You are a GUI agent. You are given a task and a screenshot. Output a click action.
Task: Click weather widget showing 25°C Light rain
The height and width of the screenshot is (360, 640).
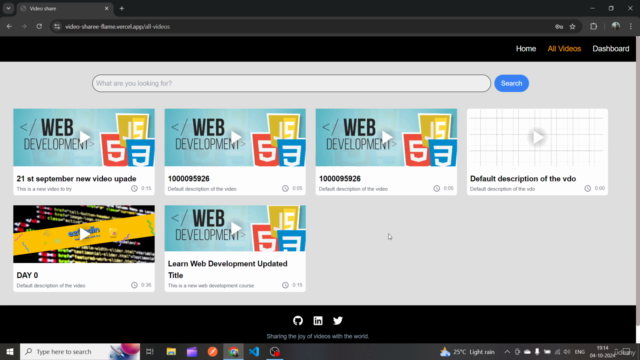467,352
